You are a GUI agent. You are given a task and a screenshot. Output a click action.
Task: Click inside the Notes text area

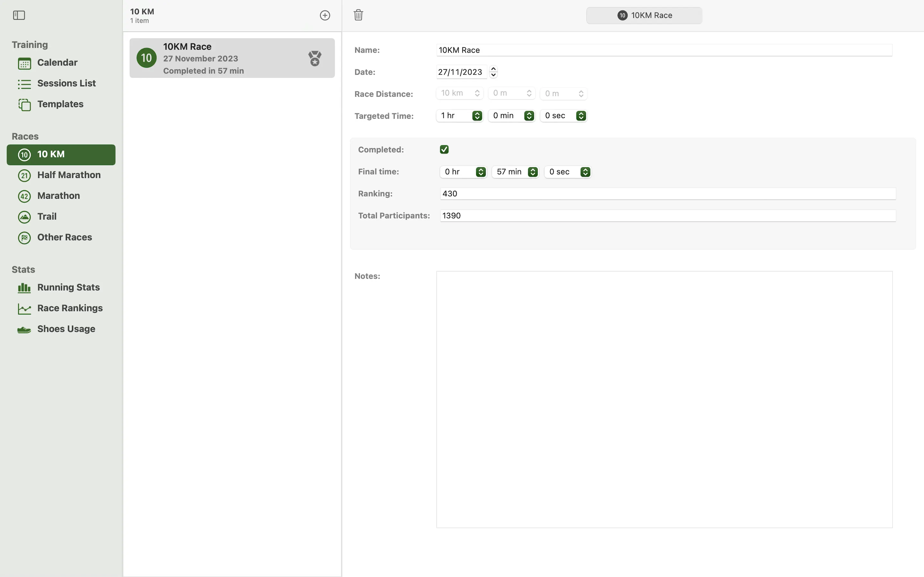[664, 399]
